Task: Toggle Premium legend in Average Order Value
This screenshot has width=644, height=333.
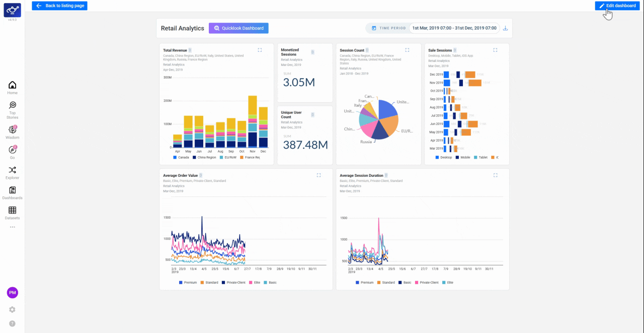Action: 188,283
